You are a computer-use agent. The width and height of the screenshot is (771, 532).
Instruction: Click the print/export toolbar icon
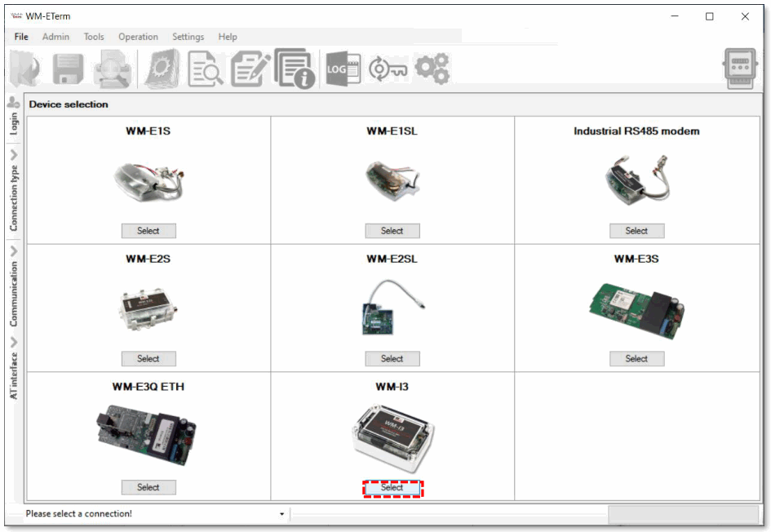pos(113,69)
